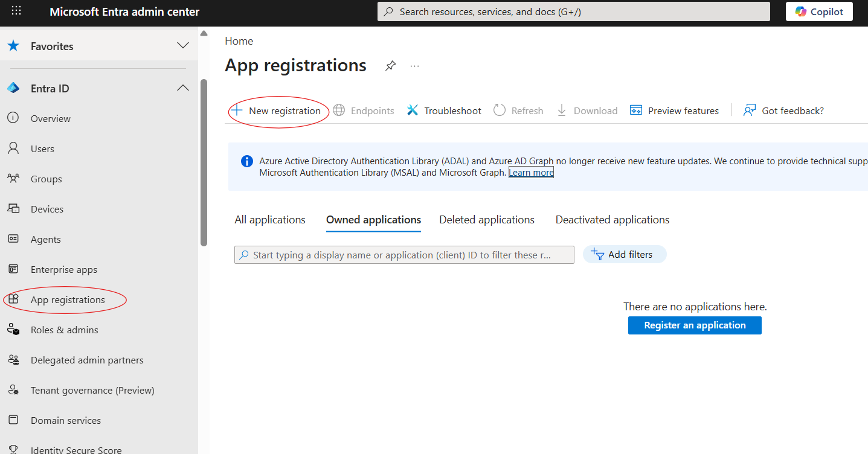Image resolution: width=868 pixels, height=454 pixels.
Task: Open the ellipsis more options menu
Action: pos(414,66)
